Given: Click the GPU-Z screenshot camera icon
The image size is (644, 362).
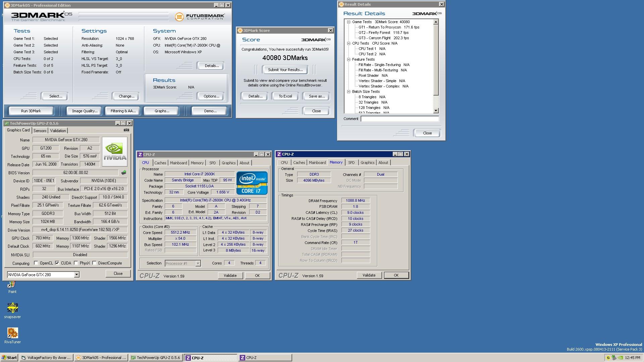Looking at the screenshot, I should click(126, 130).
